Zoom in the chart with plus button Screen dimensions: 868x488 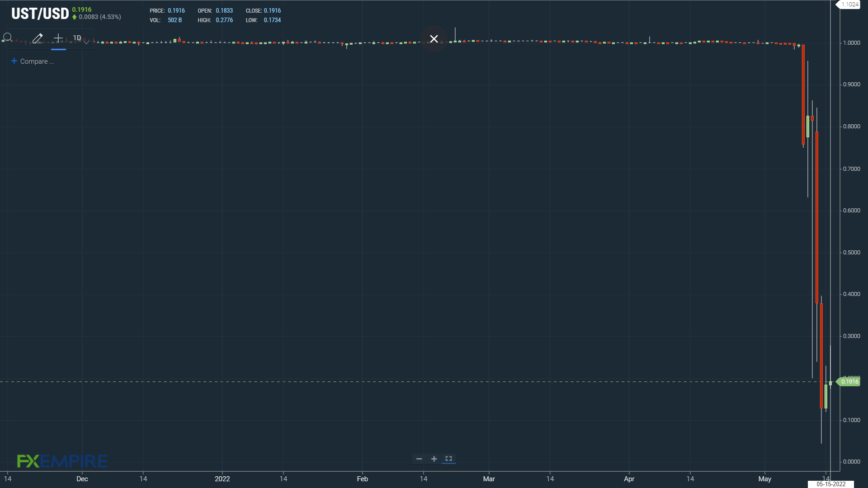coord(434,459)
